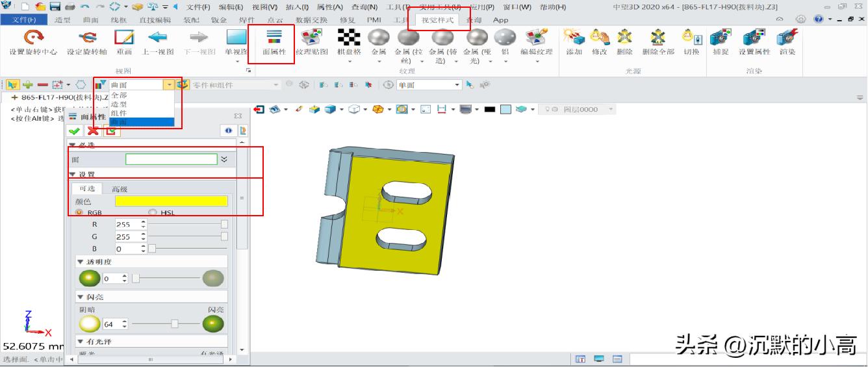Image resolution: width=868 pixels, height=367 pixels.
Task: Collapse the 闪亮 section
Action: coord(81,297)
